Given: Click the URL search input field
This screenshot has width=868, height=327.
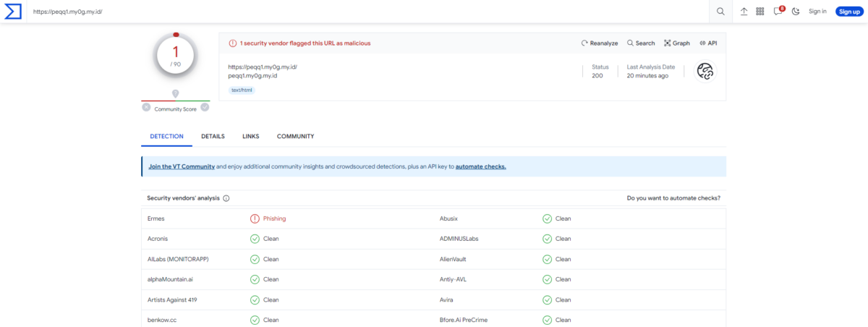Looking at the screenshot, I should pos(369,12).
